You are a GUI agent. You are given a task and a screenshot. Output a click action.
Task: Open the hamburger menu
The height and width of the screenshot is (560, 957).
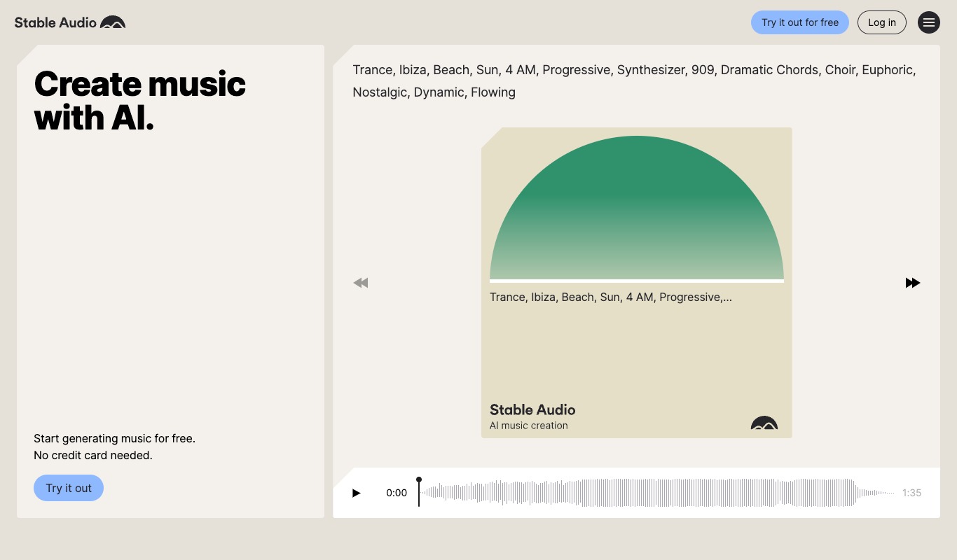pyautogui.click(x=929, y=22)
